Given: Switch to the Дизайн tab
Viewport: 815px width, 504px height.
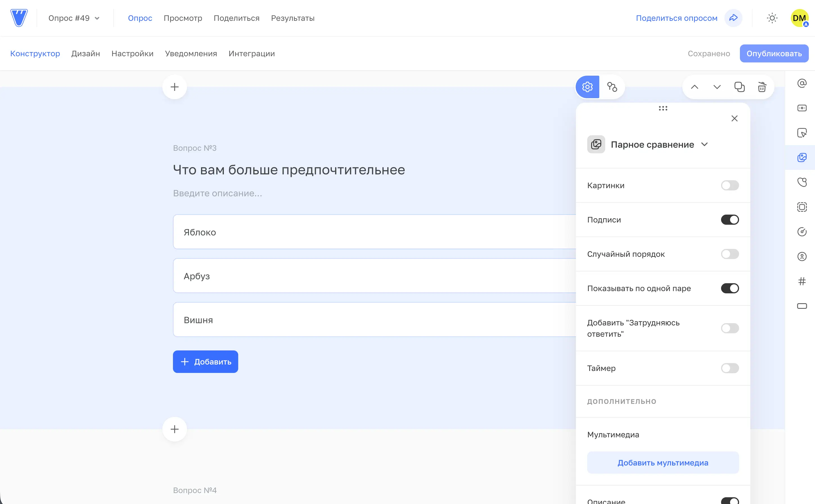Looking at the screenshot, I should 86,53.
